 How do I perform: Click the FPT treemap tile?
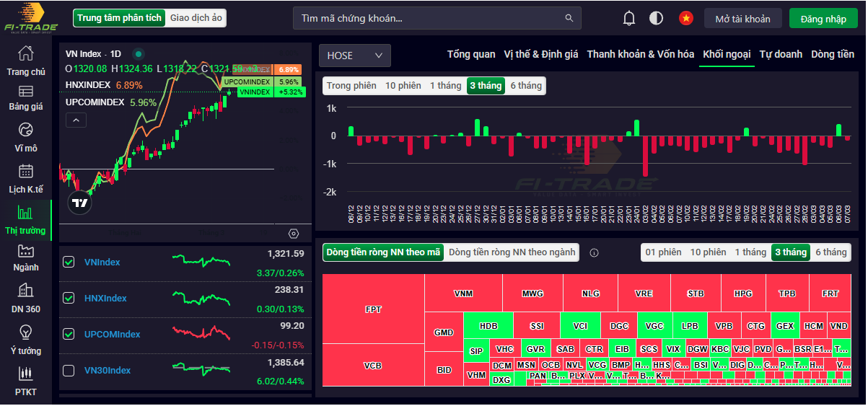click(373, 309)
